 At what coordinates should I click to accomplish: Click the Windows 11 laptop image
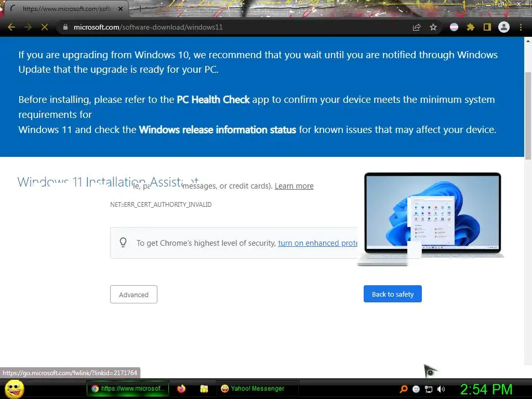pos(431,219)
